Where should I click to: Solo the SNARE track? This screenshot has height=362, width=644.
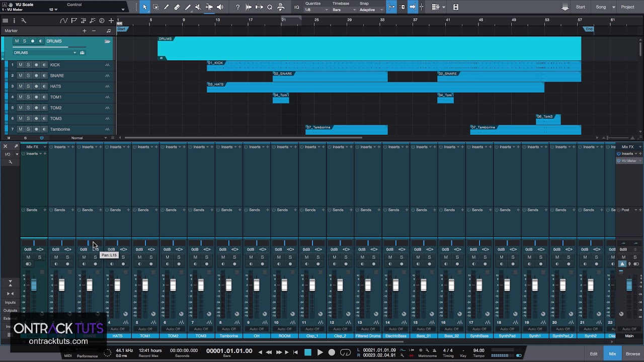[x=28, y=76]
